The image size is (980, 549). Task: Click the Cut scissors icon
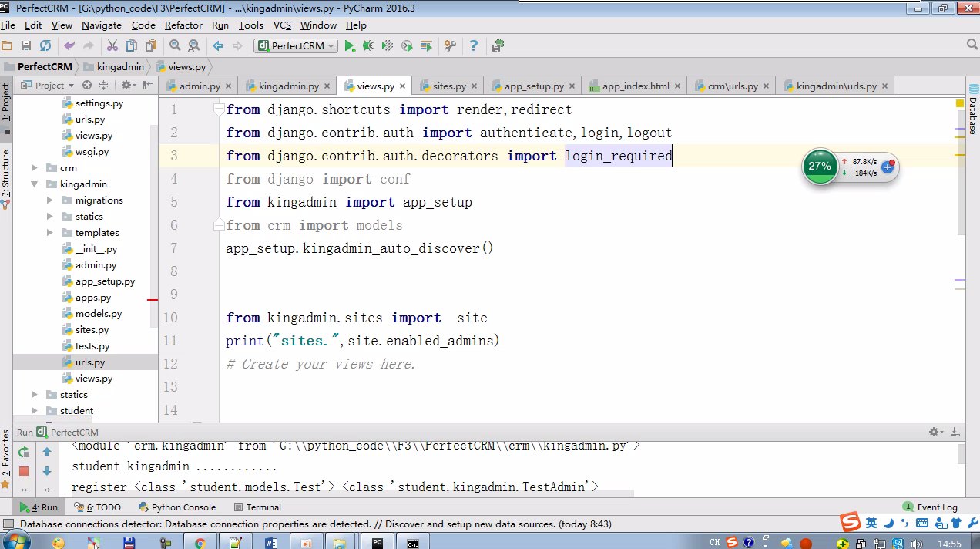112,46
